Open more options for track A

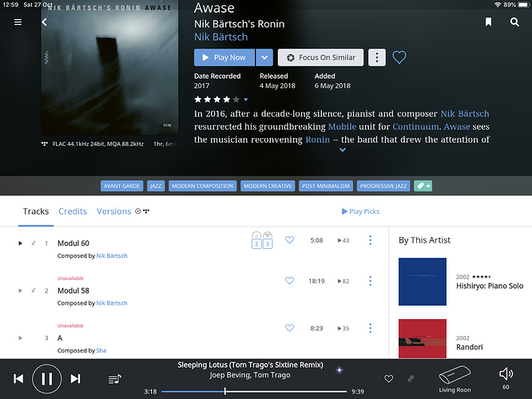(x=370, y=328)
